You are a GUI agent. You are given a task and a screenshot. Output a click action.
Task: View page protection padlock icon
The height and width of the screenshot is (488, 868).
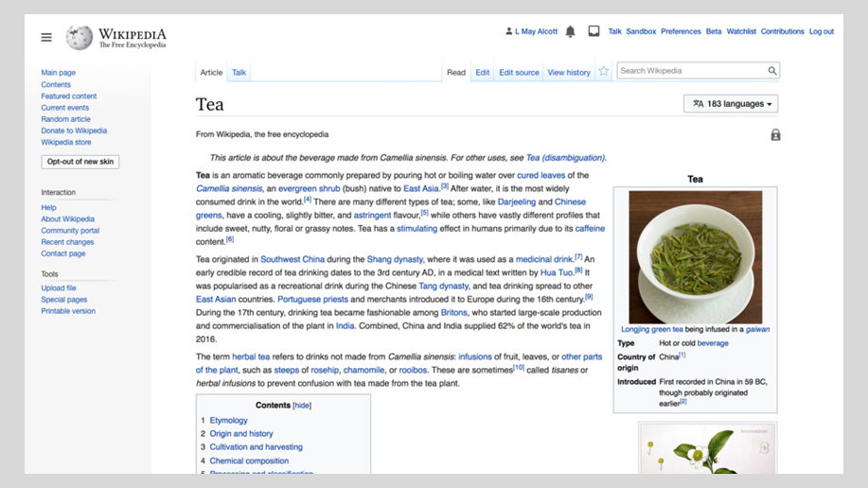coord(775,134)
